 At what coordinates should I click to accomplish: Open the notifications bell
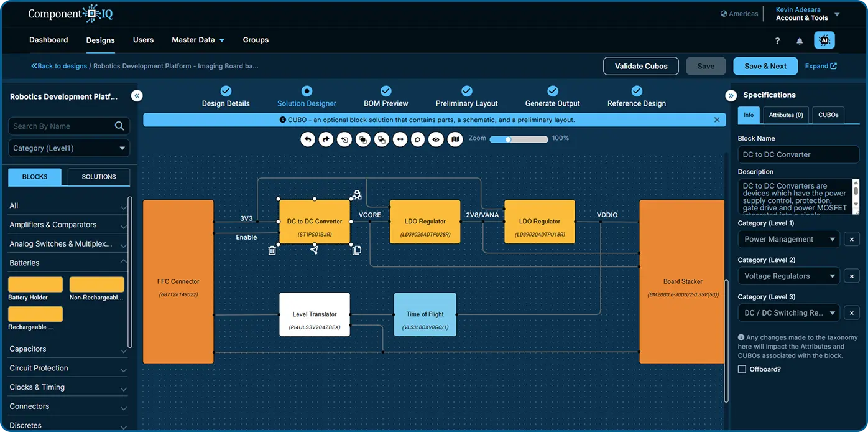coord(800,40)
